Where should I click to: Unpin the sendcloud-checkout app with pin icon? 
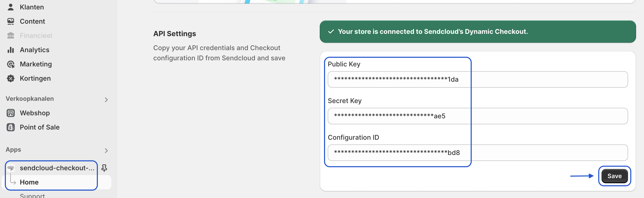coord(104,168)
